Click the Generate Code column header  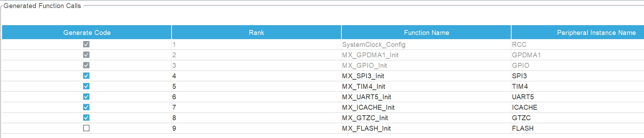(87, 32)
